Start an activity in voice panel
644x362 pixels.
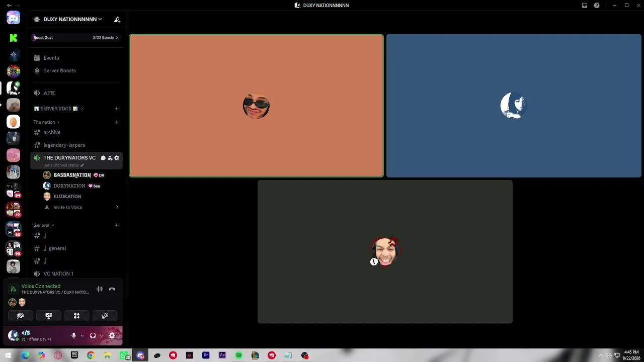tap(77, 316)
